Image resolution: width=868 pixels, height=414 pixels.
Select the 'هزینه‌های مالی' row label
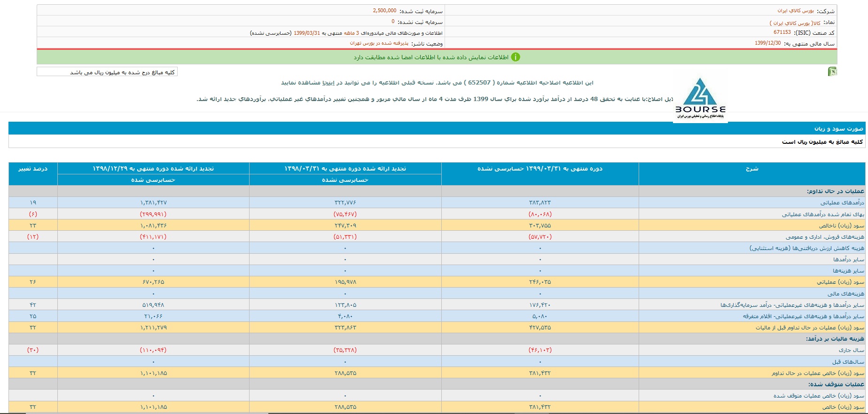(846, 294)
